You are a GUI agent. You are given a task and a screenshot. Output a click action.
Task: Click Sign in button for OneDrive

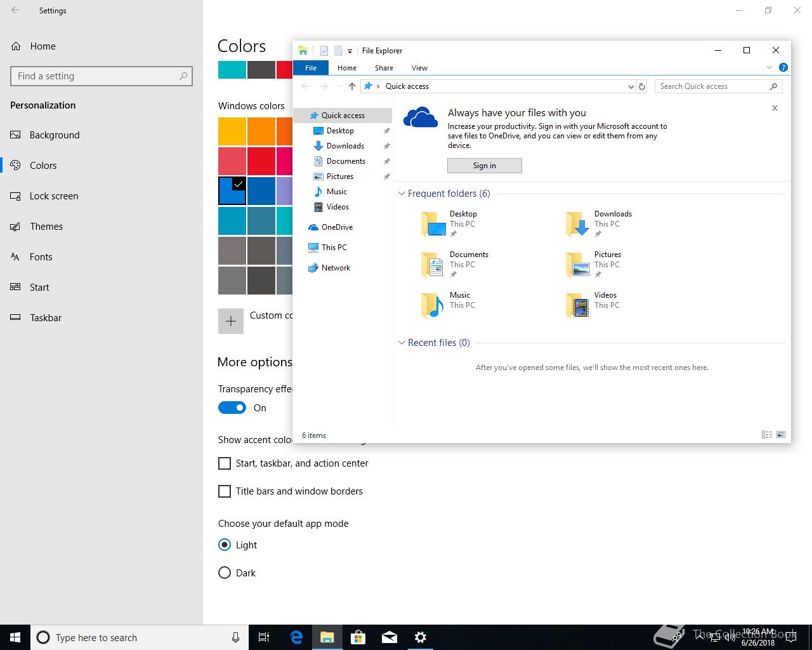[x=485, y=166]
